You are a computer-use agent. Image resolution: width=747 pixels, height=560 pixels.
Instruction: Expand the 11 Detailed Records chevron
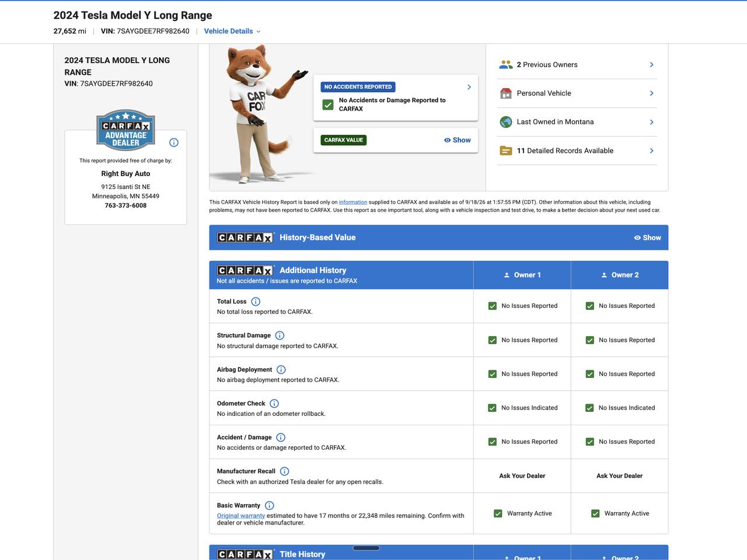tap(652, 150)
